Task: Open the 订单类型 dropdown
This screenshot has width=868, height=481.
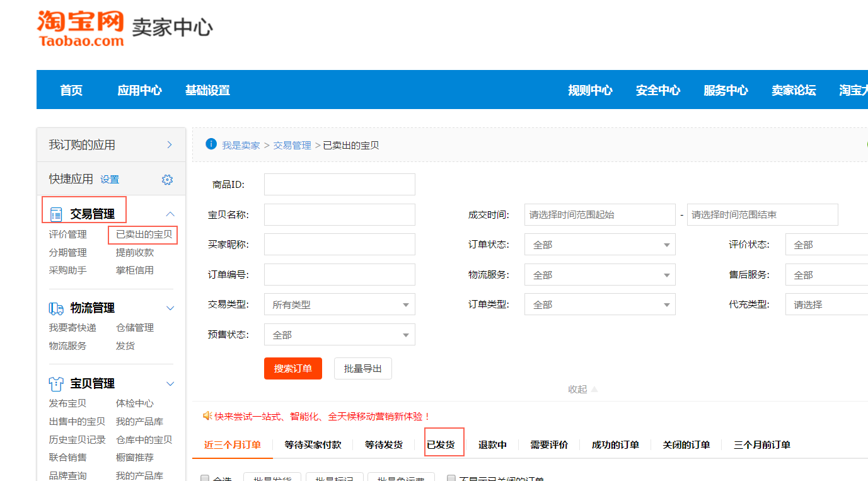Action: 600,304
